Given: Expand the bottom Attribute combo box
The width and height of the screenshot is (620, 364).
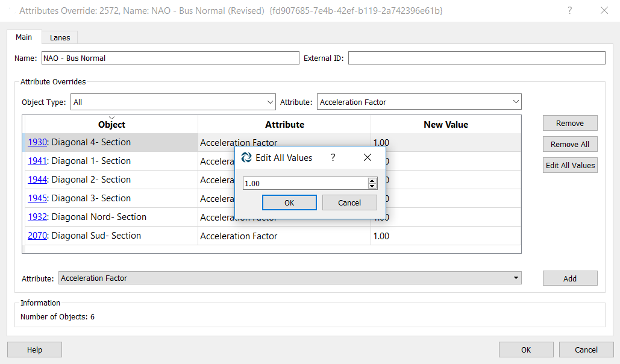Looking at the screenshot, I should click(516, 278).
